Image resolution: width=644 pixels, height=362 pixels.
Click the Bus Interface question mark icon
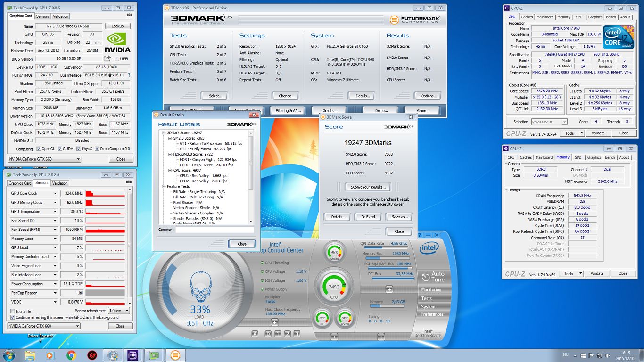(x=129, y=75)
